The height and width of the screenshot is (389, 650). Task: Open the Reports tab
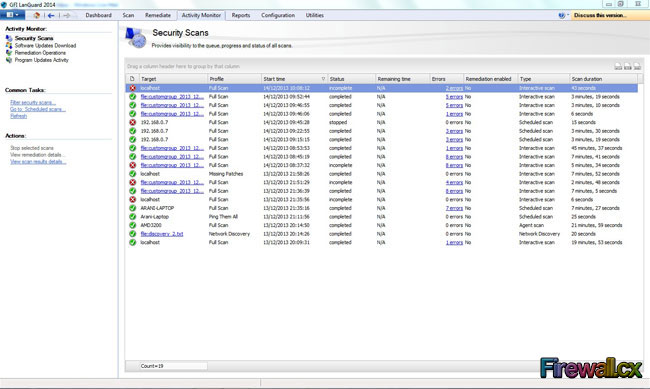pos(241,15)
